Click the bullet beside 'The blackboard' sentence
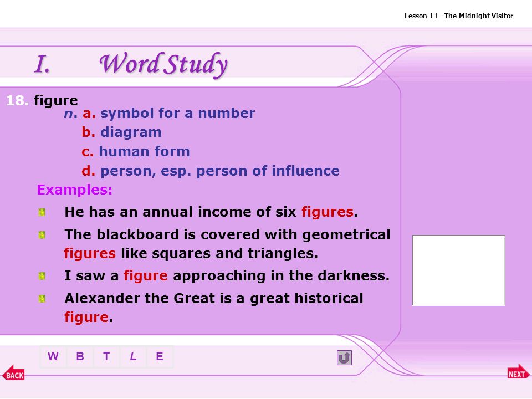 point(42,235)
